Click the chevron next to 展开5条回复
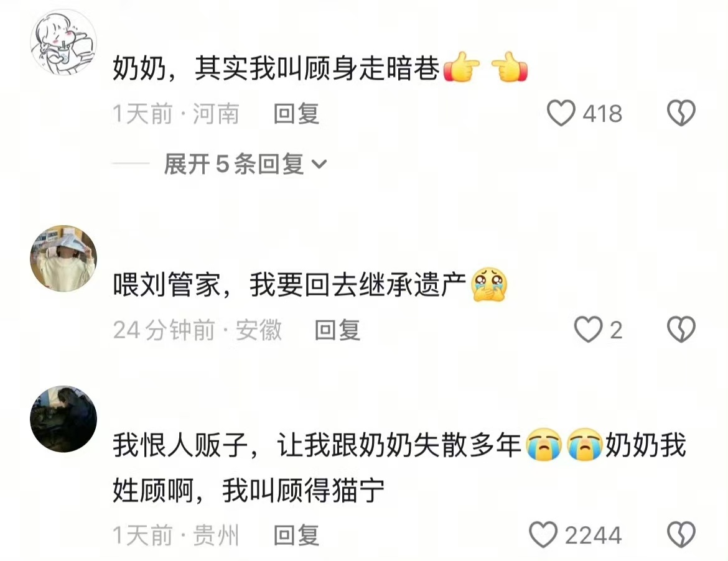728x561 pixels. point(319,164)
